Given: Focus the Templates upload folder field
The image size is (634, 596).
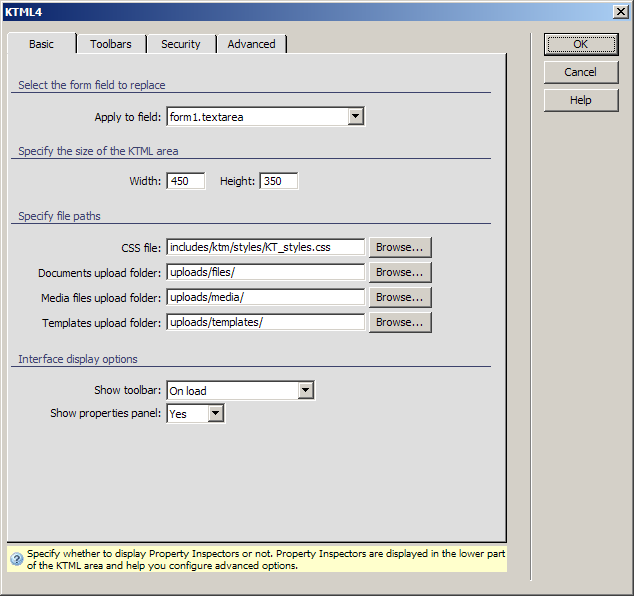Looking at the screenshot, I should 266,322.
